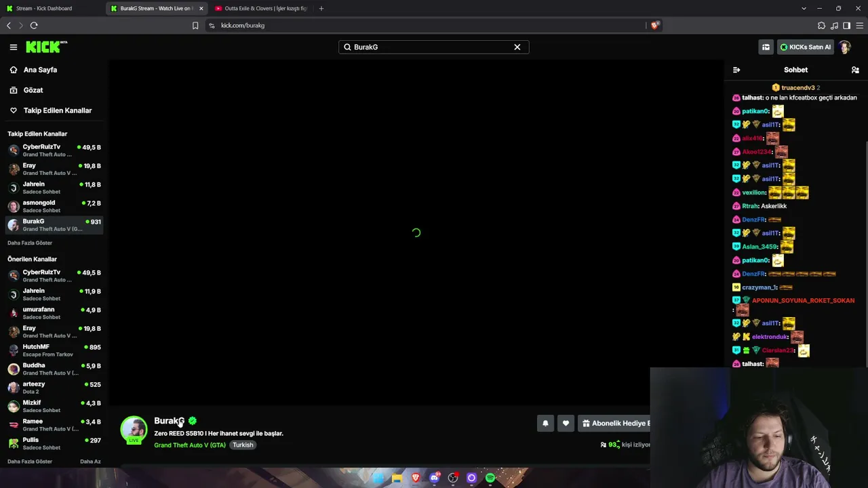The image size is (868, 488).
Task: Collapse recommended list with Daha Az
Action: click(x=90, y=462)
